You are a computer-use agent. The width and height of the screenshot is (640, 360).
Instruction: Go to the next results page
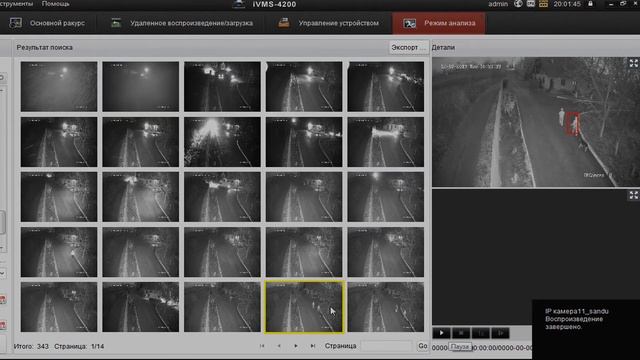(x=296, y=346)
